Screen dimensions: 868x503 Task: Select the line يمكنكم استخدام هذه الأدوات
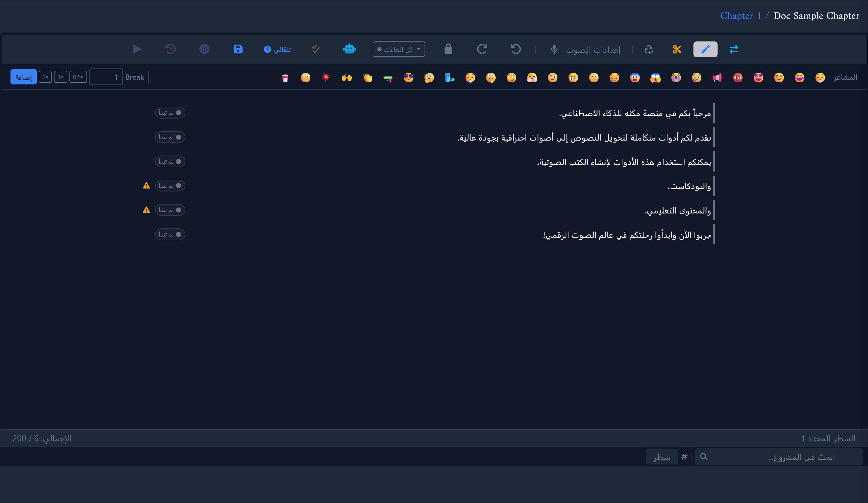tap(624, 162)
